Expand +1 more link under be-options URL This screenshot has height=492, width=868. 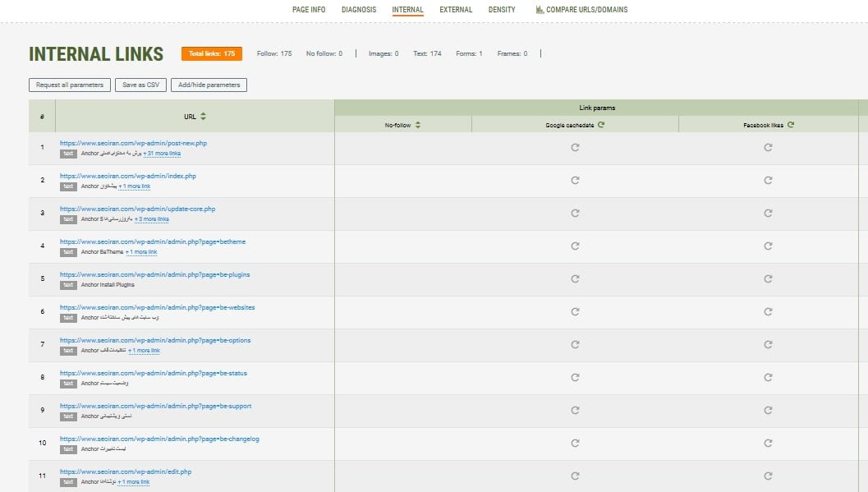point(144,351)
